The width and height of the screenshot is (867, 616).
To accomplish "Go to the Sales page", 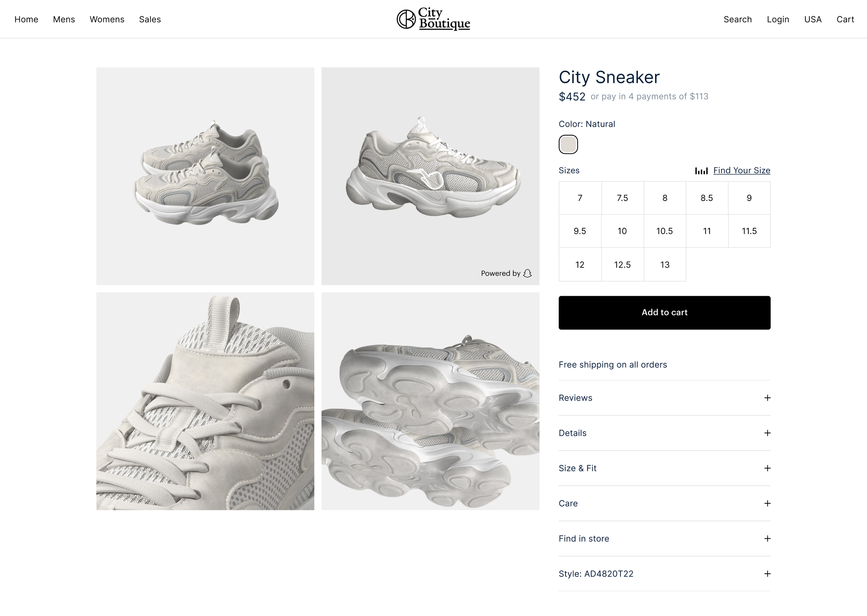I will [x=150, y=19].
